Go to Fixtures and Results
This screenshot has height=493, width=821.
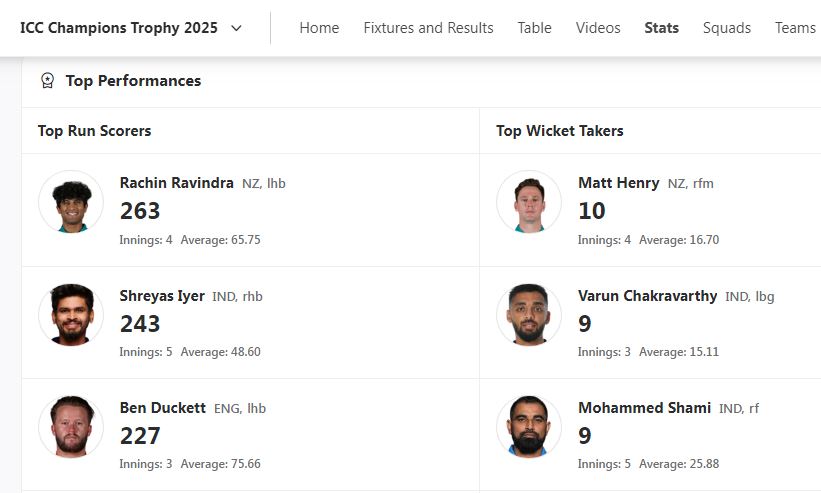pyautogui.click(x=428, y=28)
